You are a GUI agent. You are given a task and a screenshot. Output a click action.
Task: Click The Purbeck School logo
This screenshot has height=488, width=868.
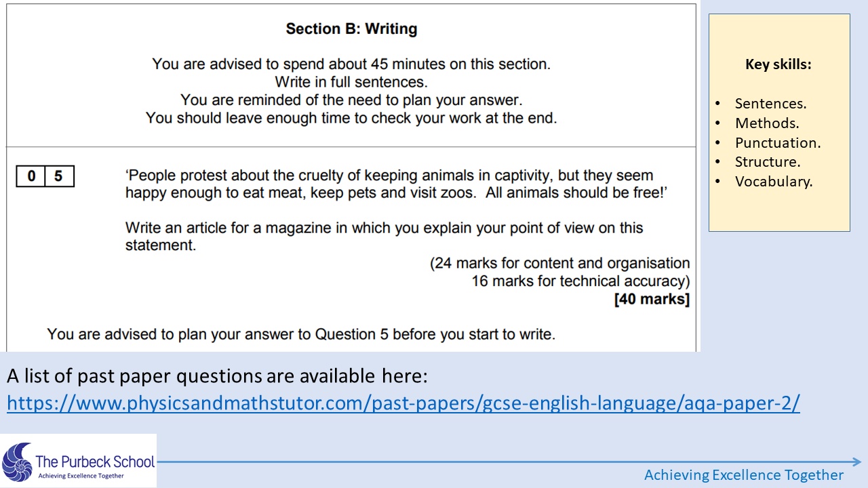(79, 461)
